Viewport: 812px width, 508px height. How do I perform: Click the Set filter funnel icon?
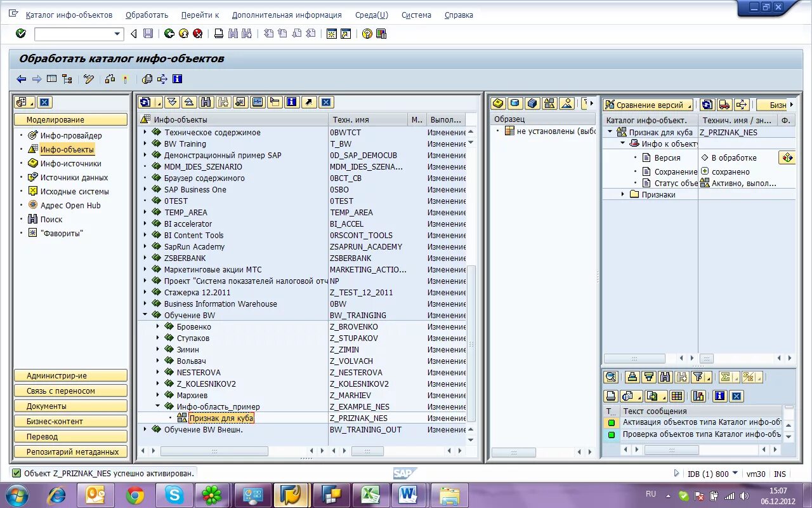point(699,377)
